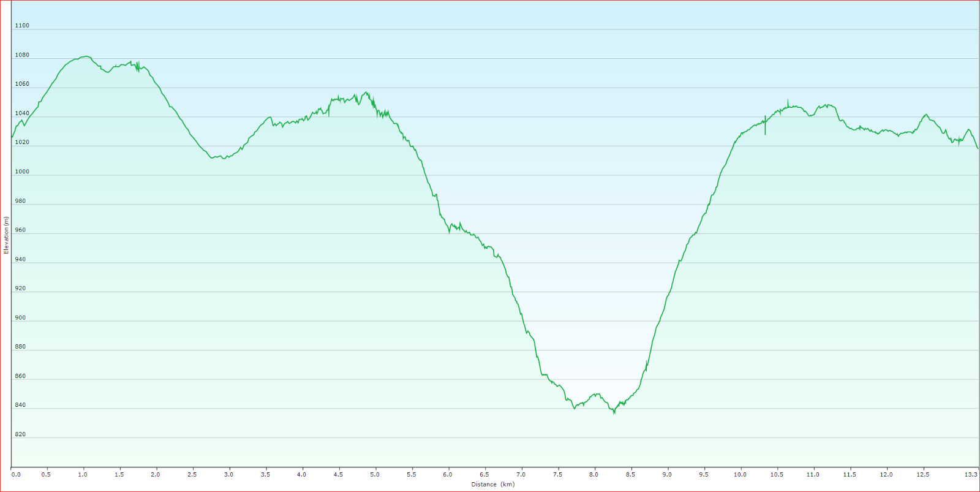
Task: Click the 11.5 distance axis label
Action: pos(850,475)
